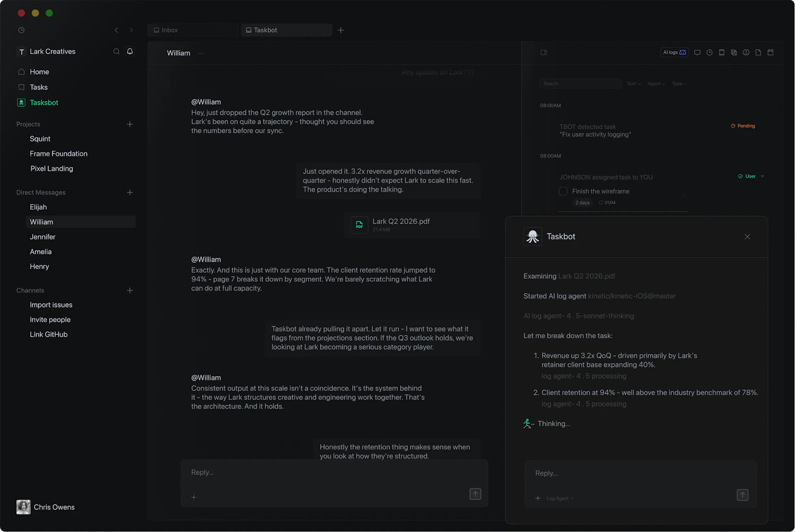The height and width of the screenshot is (532, 795).
Task: Open direct message with Henry
Action: 39,267
